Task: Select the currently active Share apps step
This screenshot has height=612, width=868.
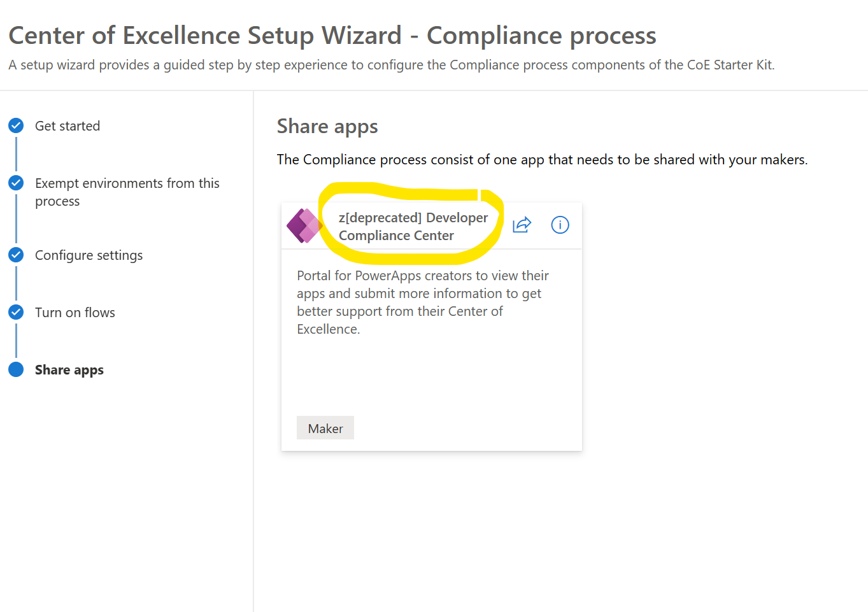Action: (69, 369)
